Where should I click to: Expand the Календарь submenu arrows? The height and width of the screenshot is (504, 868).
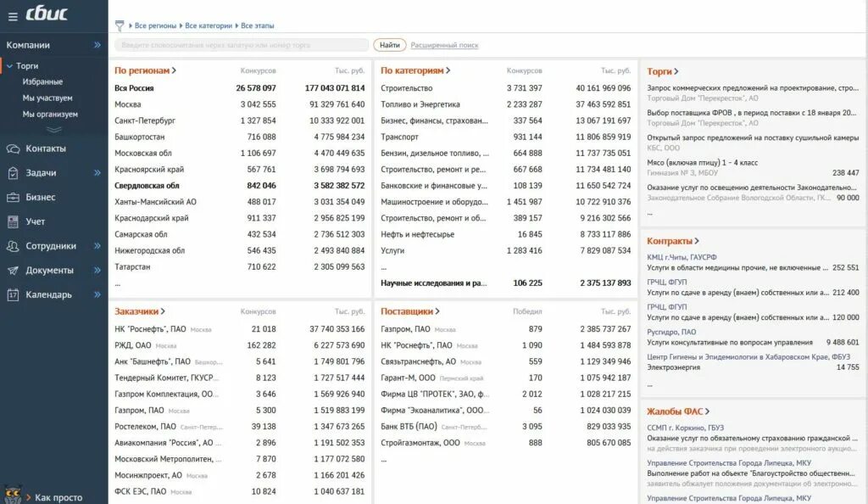pyautogui.click(x=97, y=294)
